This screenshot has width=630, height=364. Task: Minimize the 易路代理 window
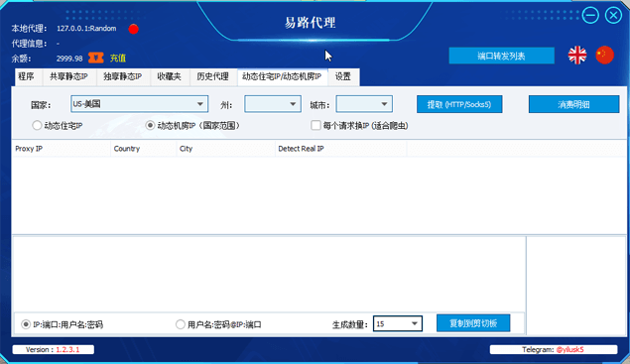[x=590, y=16]
